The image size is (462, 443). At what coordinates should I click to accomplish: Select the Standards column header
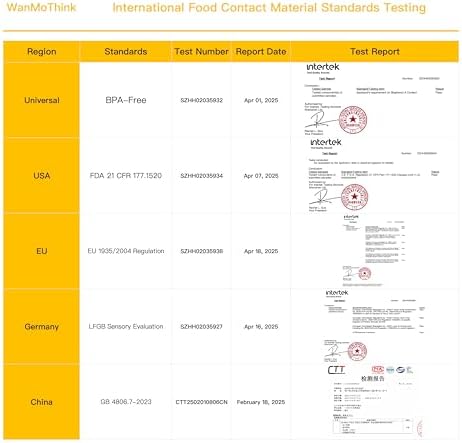pyautogui.click(x=126, y=52)
